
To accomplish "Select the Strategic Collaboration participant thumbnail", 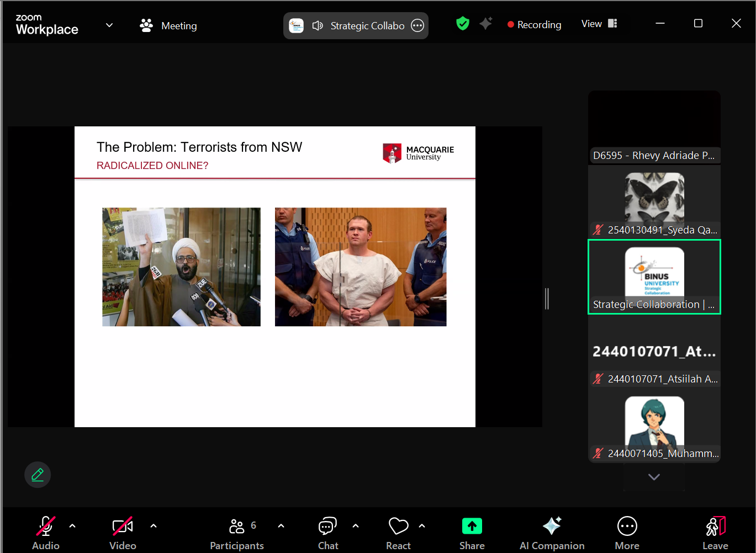I will click(654, 276).
